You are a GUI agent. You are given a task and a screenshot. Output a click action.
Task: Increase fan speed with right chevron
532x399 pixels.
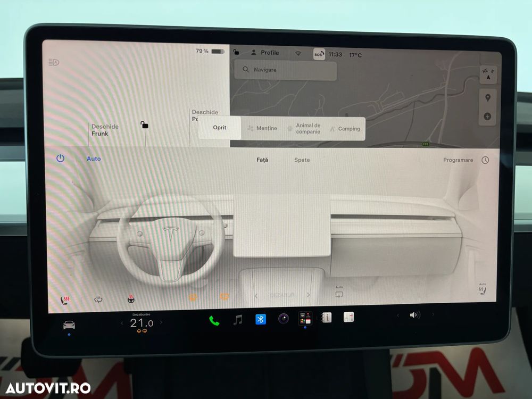[x=309, y=295]
